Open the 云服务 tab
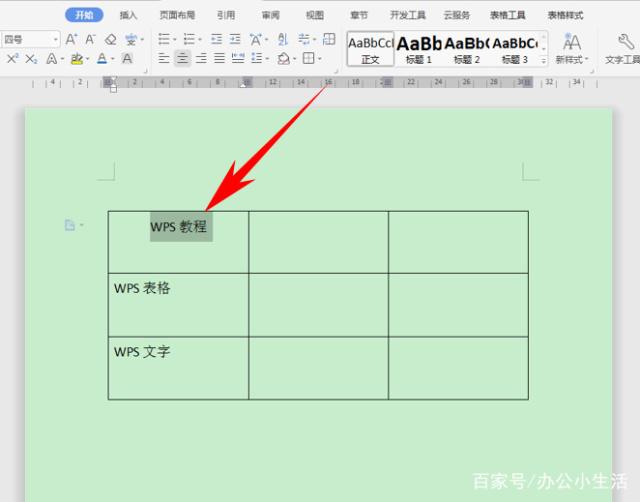Image resolution: width=640 pixels, height=502 pixels. (457, 15)
